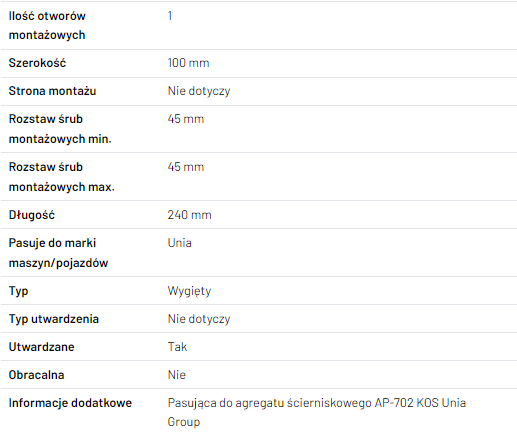
Task: Click 'Rozstaw śrub montażowych max.' label
Action: coord(61,177)
